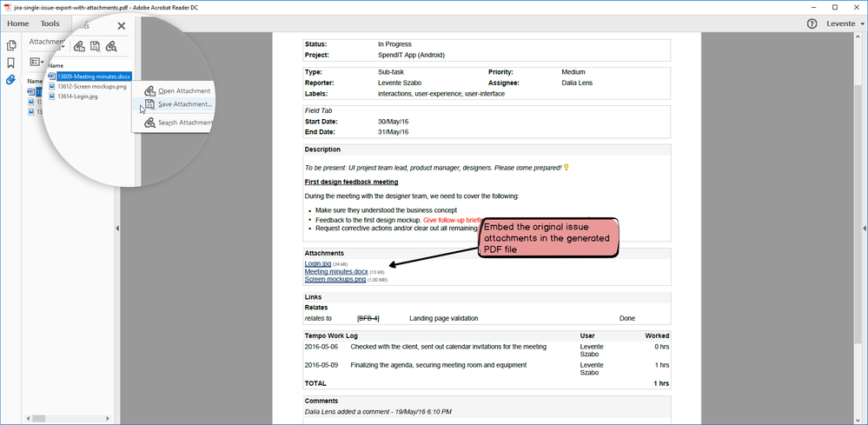Click 'Landing page validation' link description
Screen dimensions: 868x425
coord(443,318)
